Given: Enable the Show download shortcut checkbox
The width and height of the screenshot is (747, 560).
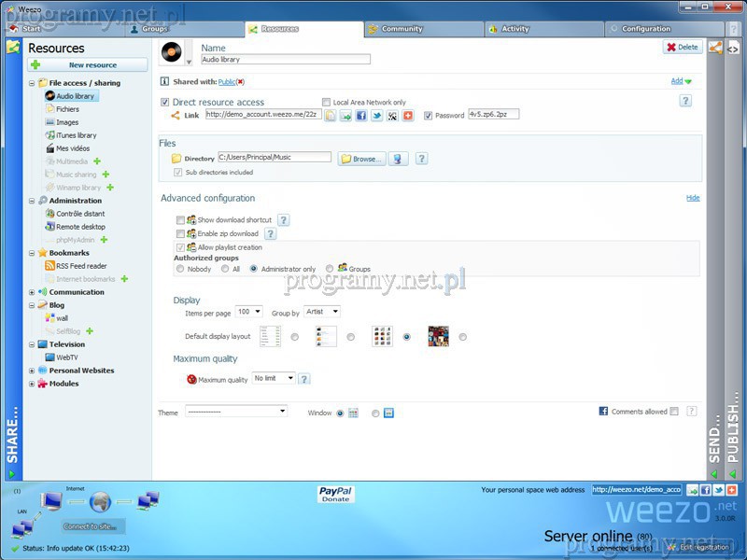Looking at the screenshot, I should point(180,220).
